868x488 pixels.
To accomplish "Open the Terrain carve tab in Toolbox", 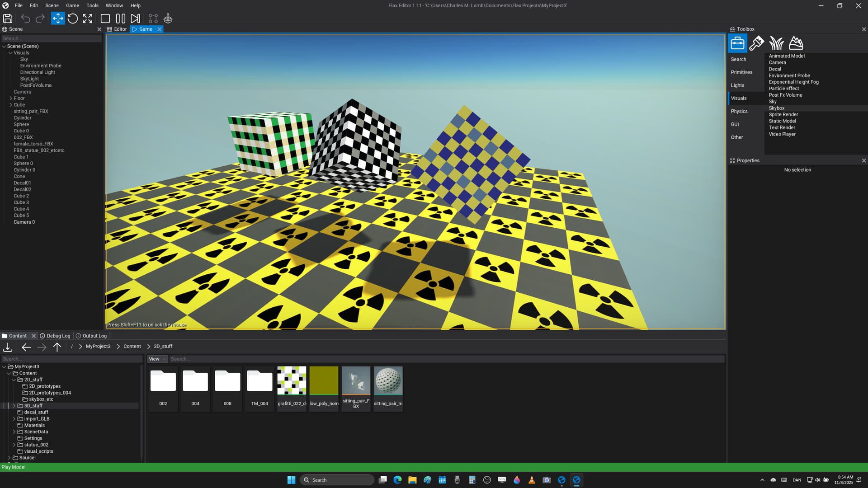I will coord(796,43).
